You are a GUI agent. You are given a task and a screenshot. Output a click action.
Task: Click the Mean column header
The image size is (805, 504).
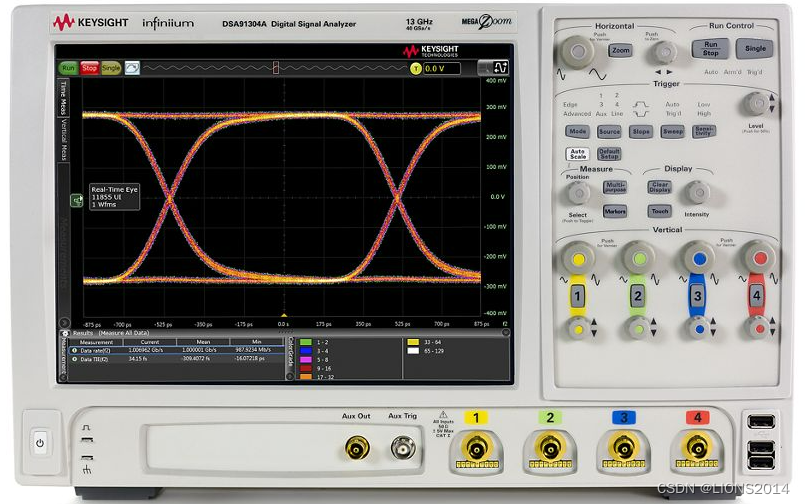(x=203, y=342)
